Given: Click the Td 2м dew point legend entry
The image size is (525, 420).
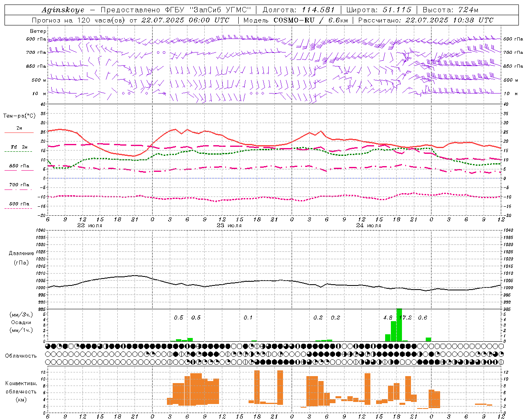Looking at the screenshot, I should [x=19, y=147].
